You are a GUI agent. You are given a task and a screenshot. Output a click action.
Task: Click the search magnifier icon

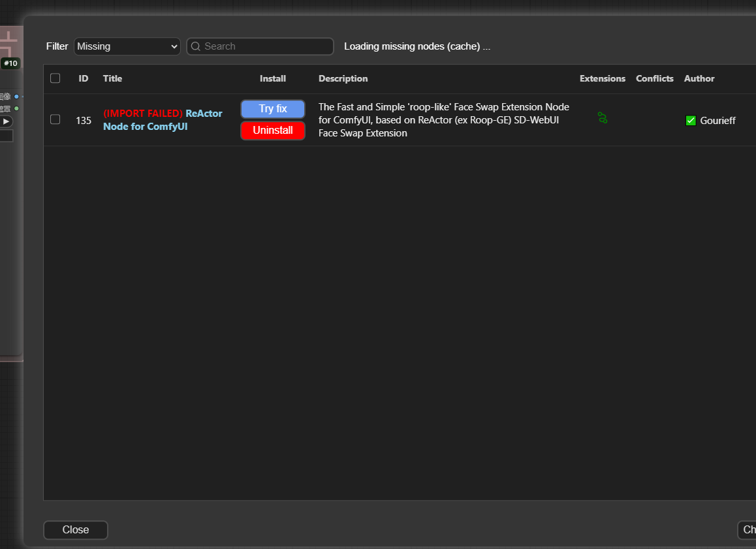[x=196, y=46]
